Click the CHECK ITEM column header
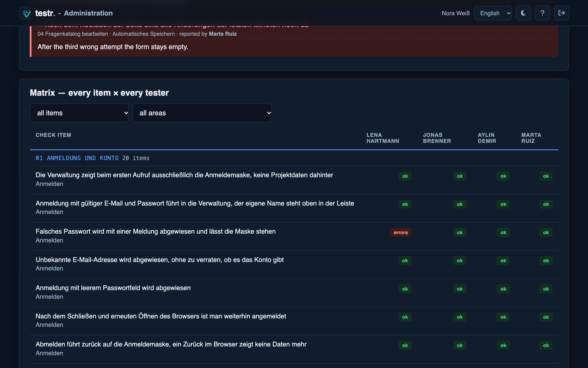Screen dimensions: 588x368 [53, 135]
